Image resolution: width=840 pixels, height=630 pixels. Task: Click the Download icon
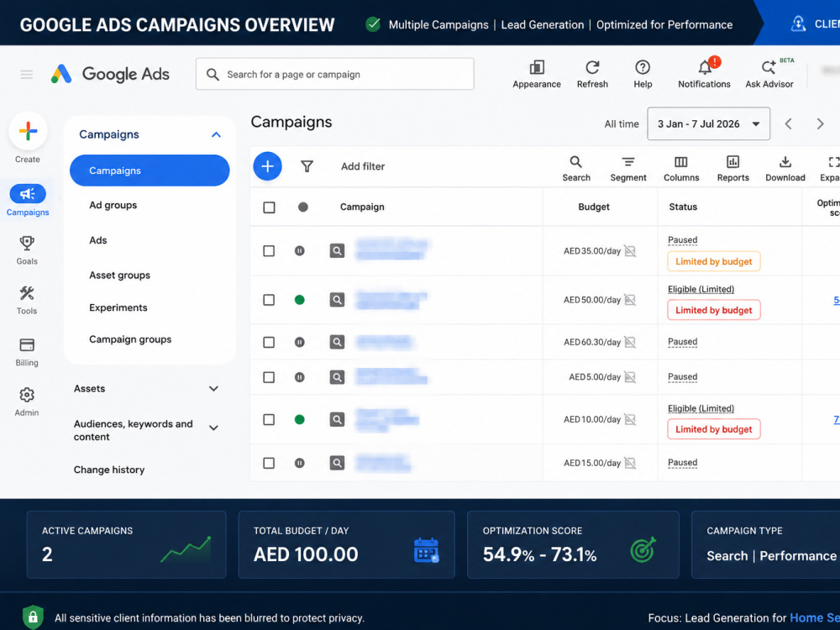click(x=785, y=162)
